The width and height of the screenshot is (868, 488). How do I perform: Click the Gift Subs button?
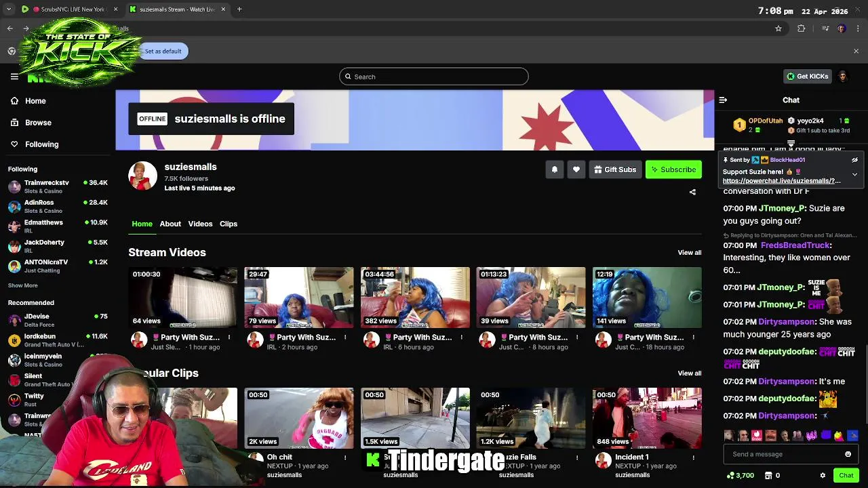615,169
